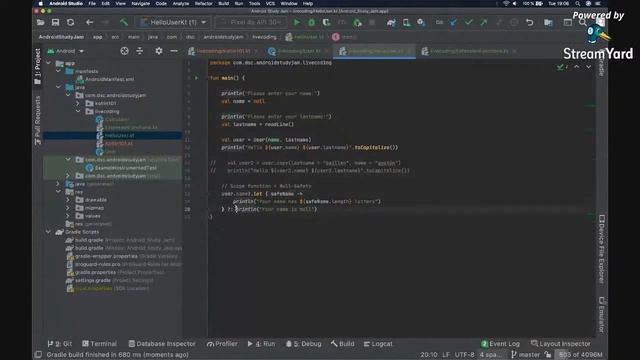Open the VCS menu
The height and width of the screenshot is (360, 640).
270,3
